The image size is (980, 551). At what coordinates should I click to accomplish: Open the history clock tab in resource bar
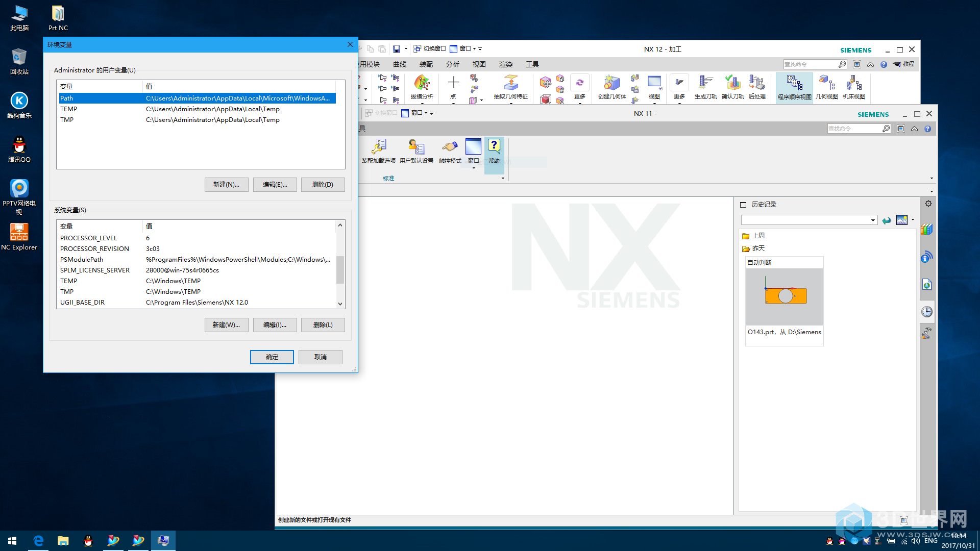[x=927, y=312]
